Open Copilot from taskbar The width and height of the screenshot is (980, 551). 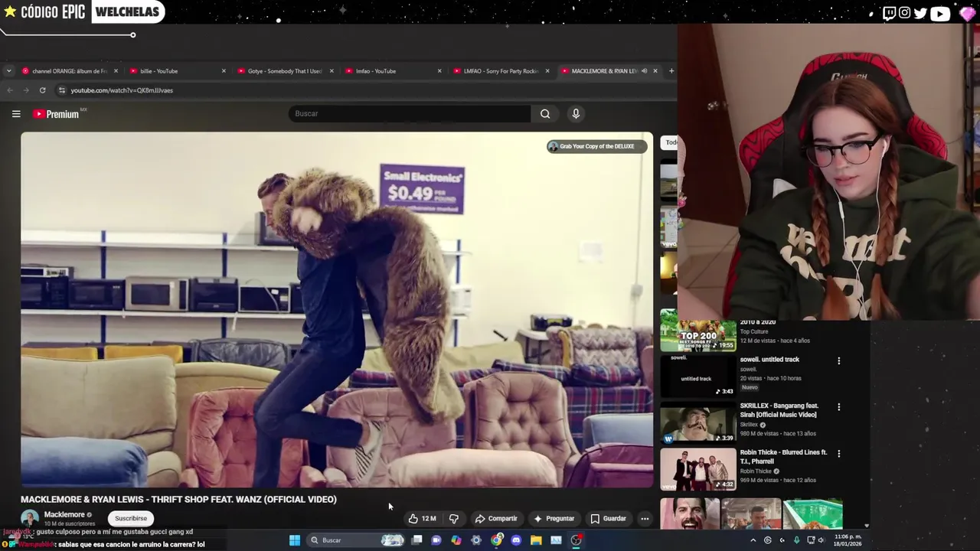(456, 540)
